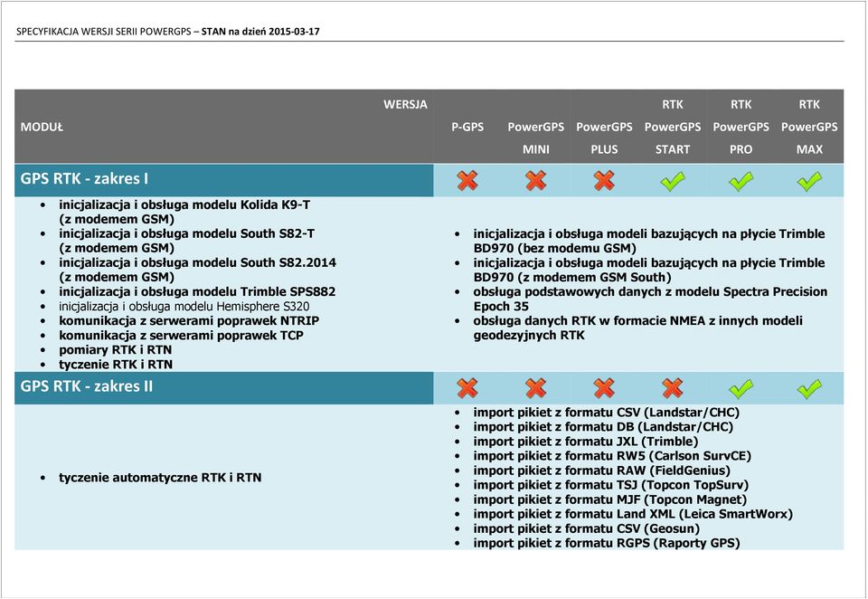Click 'import pikiet z formatu CSV (Geosun)'
This screenshot has width=868, height=599.
coord(587,528)
